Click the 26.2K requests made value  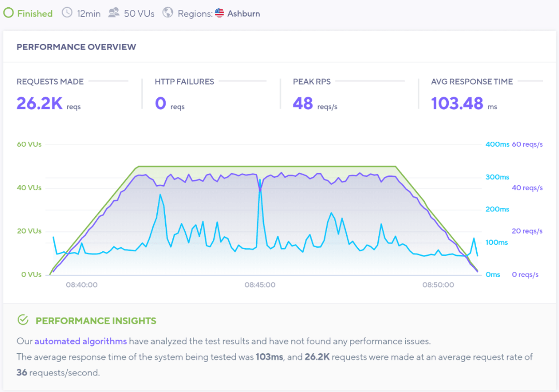(39, 103)
